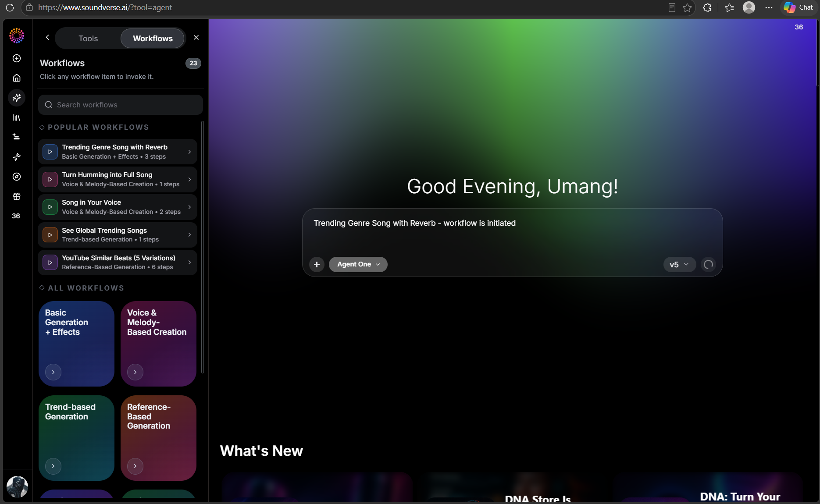Click the add attachment plus button
820x504 pixels.
[317, 264]
